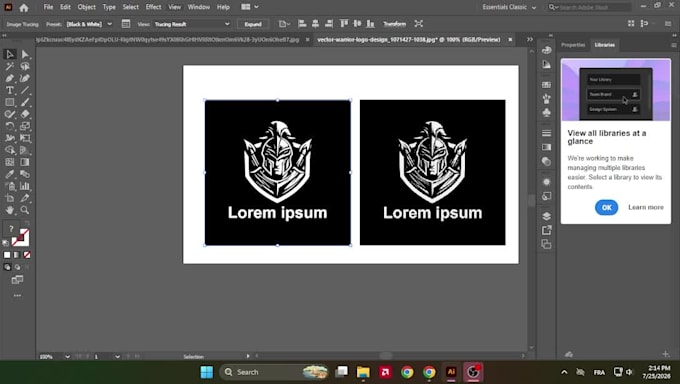Select the Blend tool

[x=25, y=174]
